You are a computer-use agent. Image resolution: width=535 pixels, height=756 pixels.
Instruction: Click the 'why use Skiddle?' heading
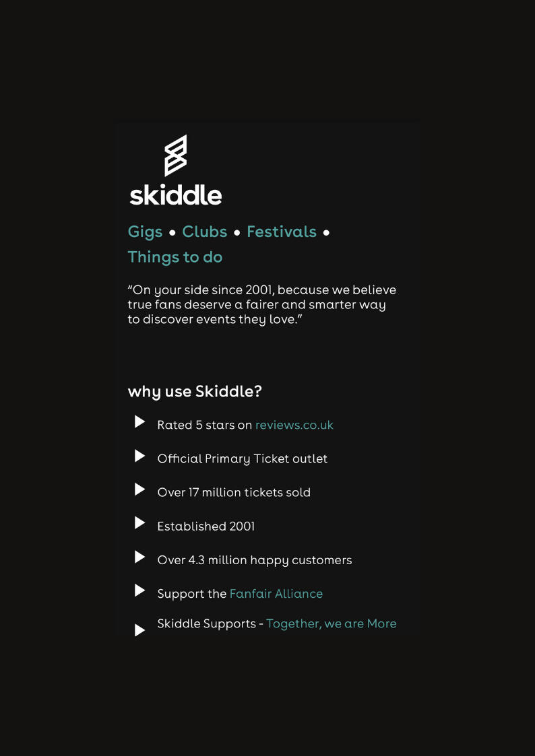pyautogui.click(x=195, y=392)
